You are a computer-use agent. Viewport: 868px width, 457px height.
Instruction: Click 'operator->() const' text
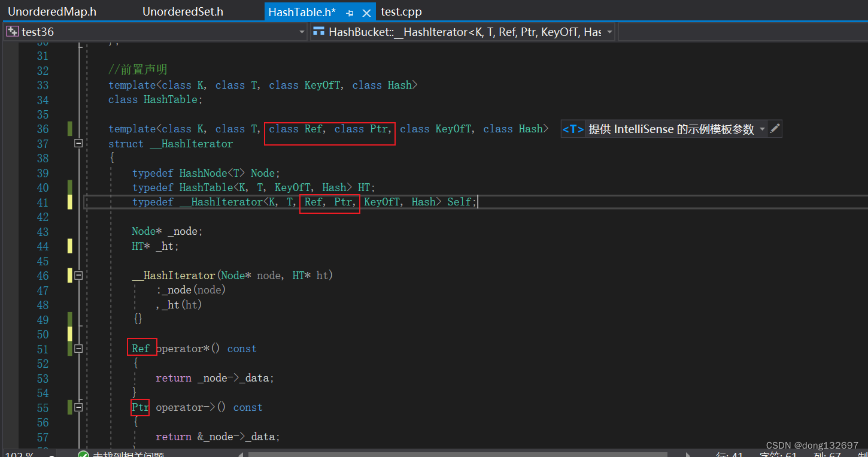point(210,407)
